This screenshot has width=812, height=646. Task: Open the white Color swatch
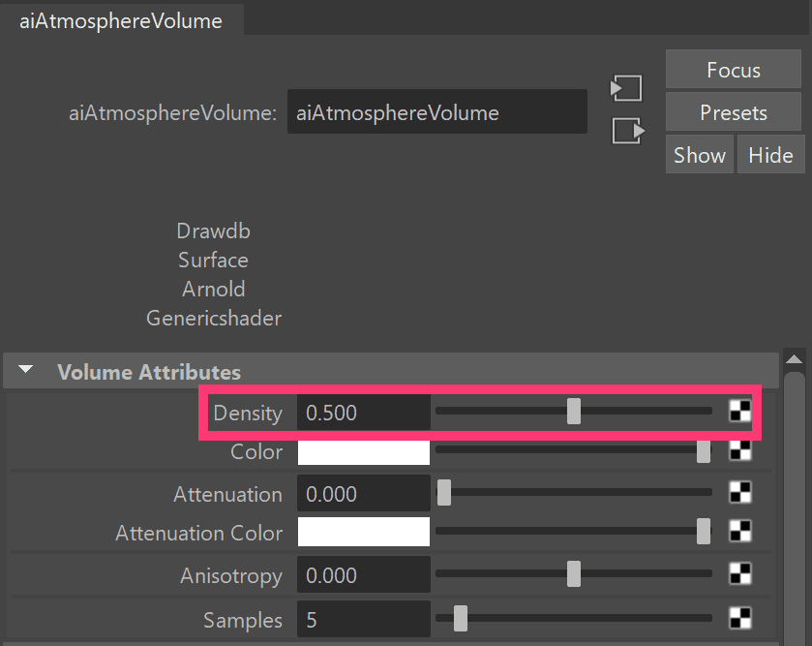tap(364, 452)
